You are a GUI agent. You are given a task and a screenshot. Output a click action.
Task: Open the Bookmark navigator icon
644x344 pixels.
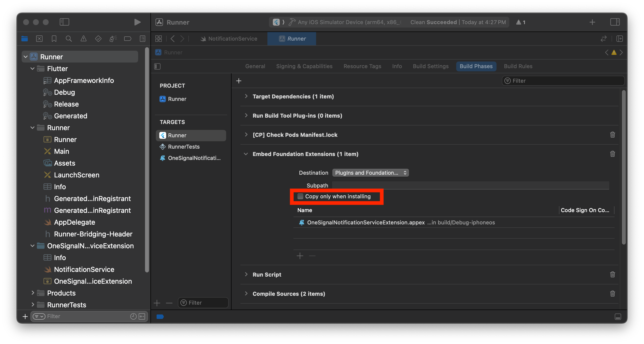54,39
